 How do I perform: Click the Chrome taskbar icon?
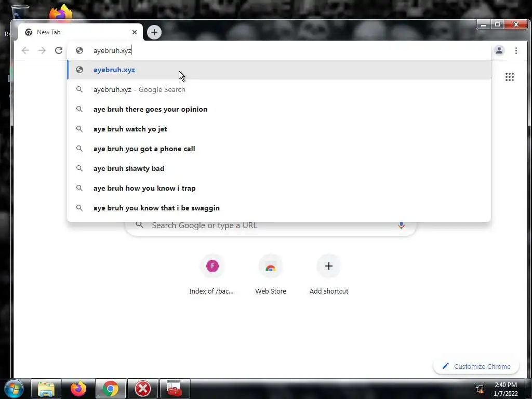pos(111,389)
